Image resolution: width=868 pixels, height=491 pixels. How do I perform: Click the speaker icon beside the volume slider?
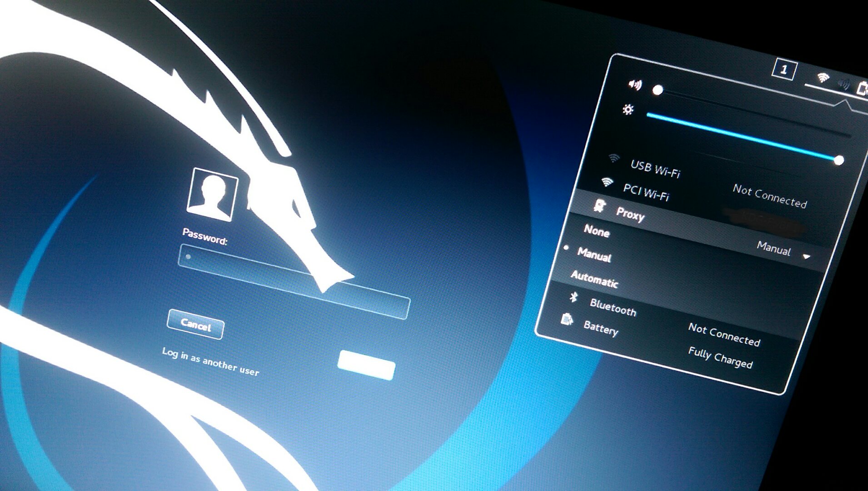tap(635, 85)
